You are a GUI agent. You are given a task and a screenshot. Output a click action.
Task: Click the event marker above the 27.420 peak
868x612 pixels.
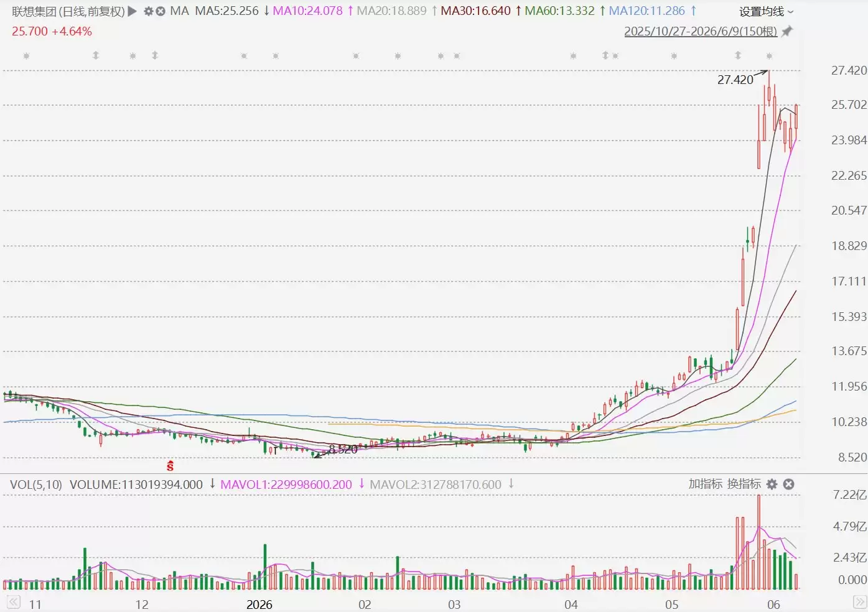tap(769, 56)
